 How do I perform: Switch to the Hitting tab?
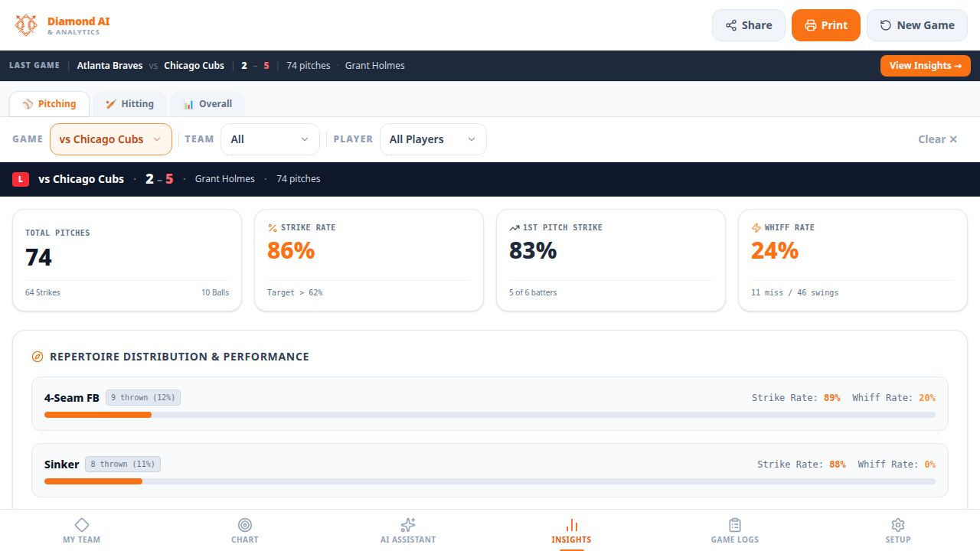(129, 104)
